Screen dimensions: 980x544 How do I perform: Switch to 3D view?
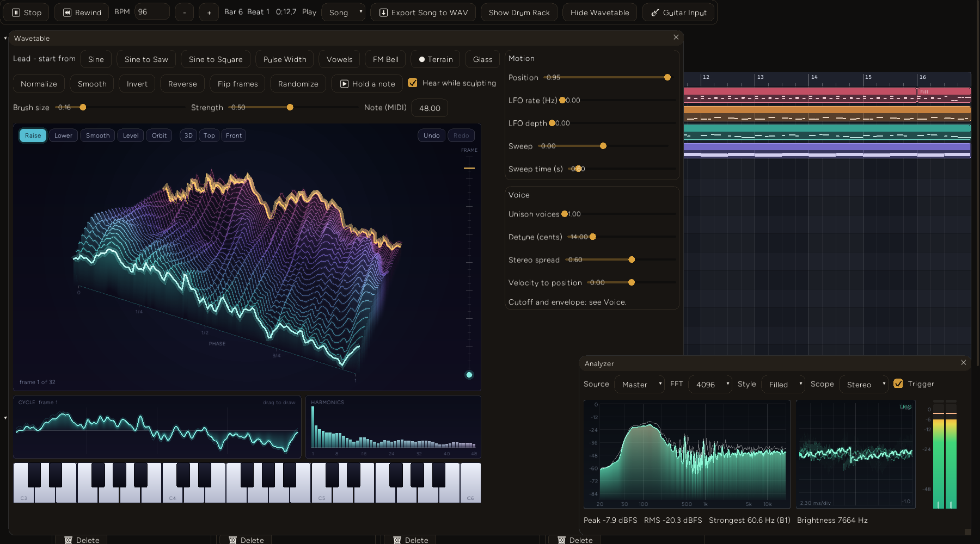pyautogui.click(x=188, y=135)
